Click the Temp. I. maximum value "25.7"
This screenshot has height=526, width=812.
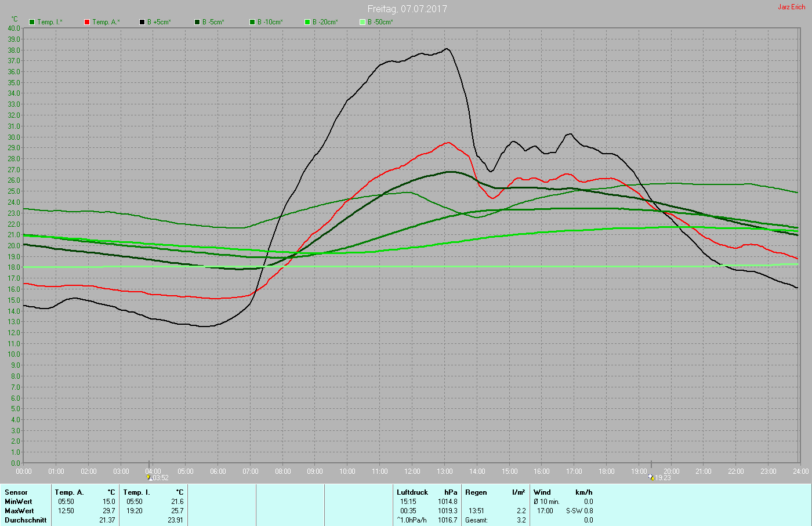177,511
